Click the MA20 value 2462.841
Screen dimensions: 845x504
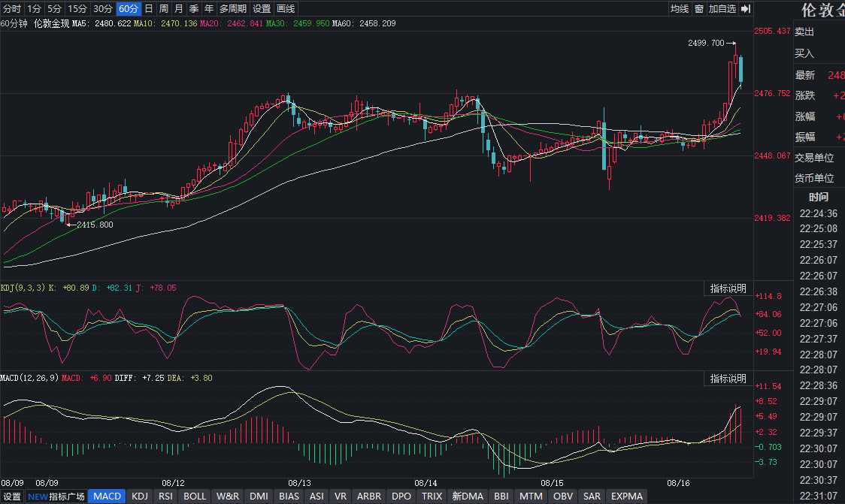(245, 24)
